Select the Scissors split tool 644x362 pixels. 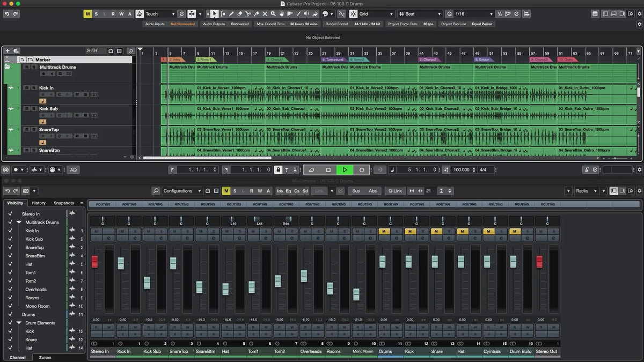[248, 14]
